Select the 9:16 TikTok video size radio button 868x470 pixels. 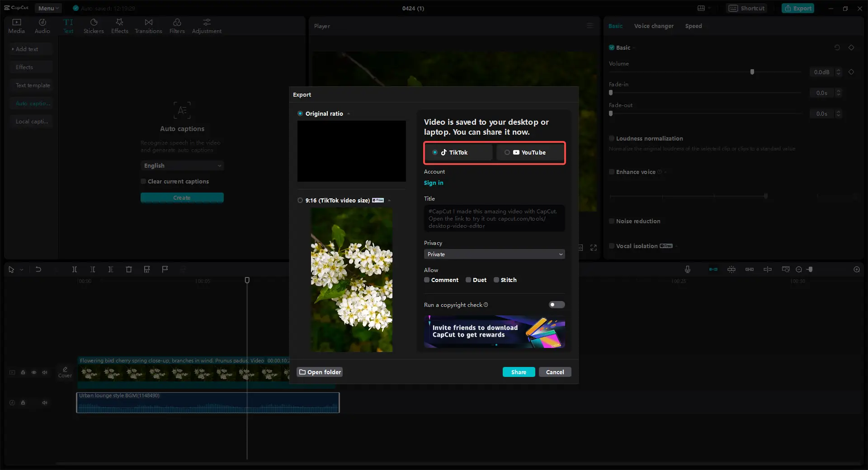[299, 201]
